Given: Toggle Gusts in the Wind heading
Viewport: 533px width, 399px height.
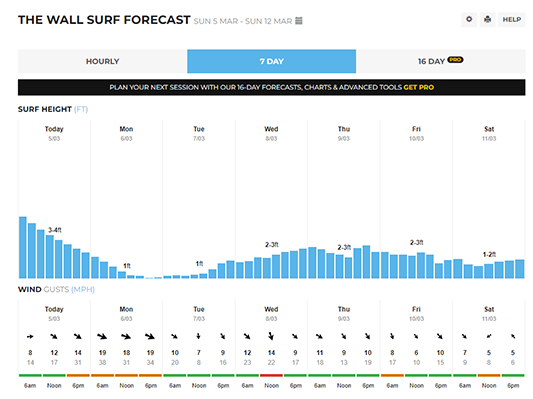Looking at the screenshot, I should (56, 289).
